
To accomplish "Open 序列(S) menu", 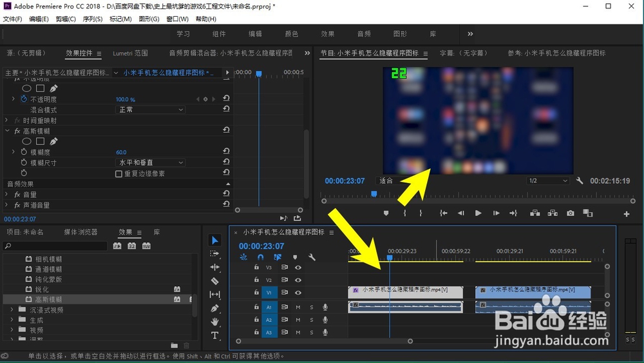I will point(92,19).
